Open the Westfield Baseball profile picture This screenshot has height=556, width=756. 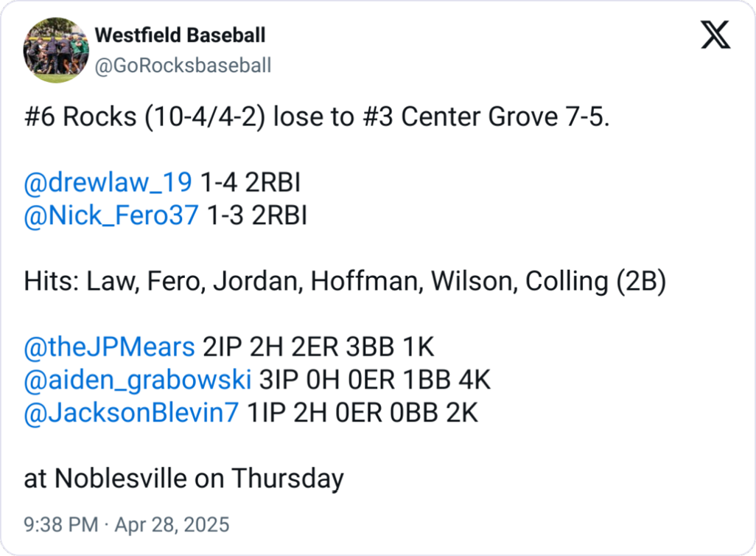54,49
